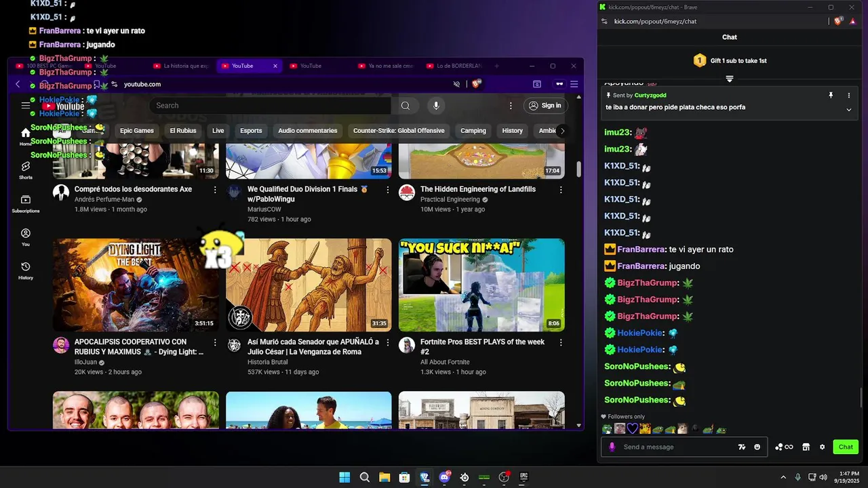This screenshot has width=868, height=488.
Task: Insert the cat emote in chat
Action: [x=682, y=429]
